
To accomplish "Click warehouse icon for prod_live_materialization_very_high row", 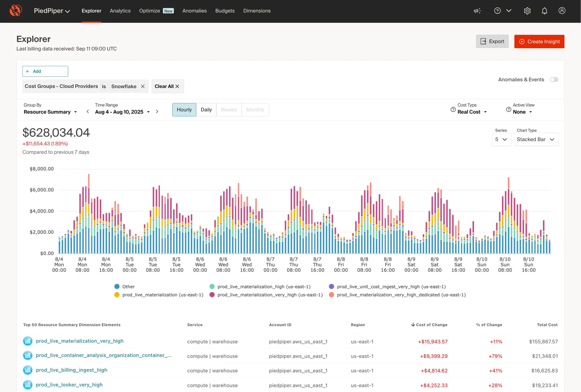I will click(x=28, y=341).
